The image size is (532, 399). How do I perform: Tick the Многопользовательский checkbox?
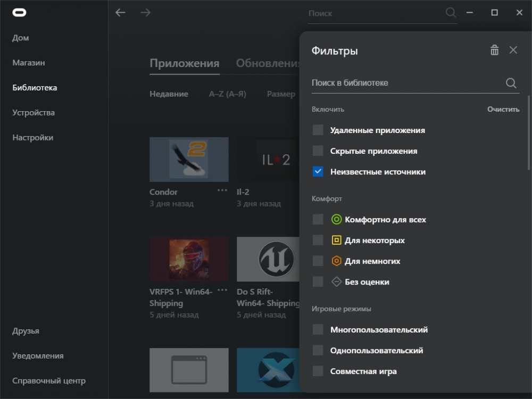(x=318, y=329)
